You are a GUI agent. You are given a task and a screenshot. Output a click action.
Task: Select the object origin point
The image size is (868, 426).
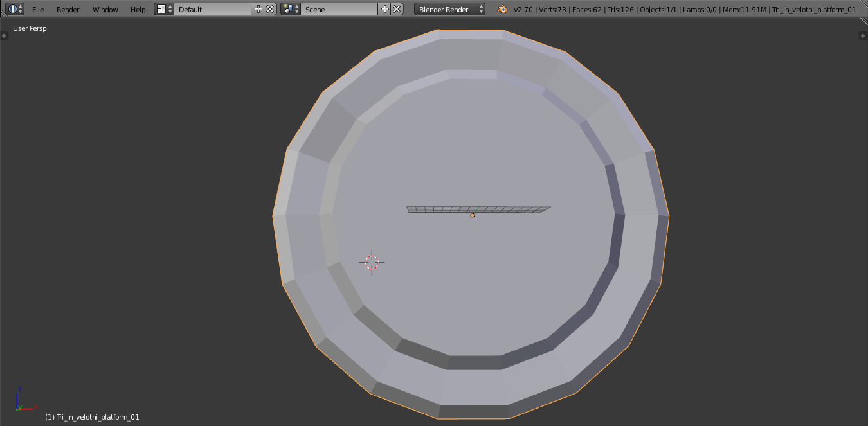pos(472,215)
